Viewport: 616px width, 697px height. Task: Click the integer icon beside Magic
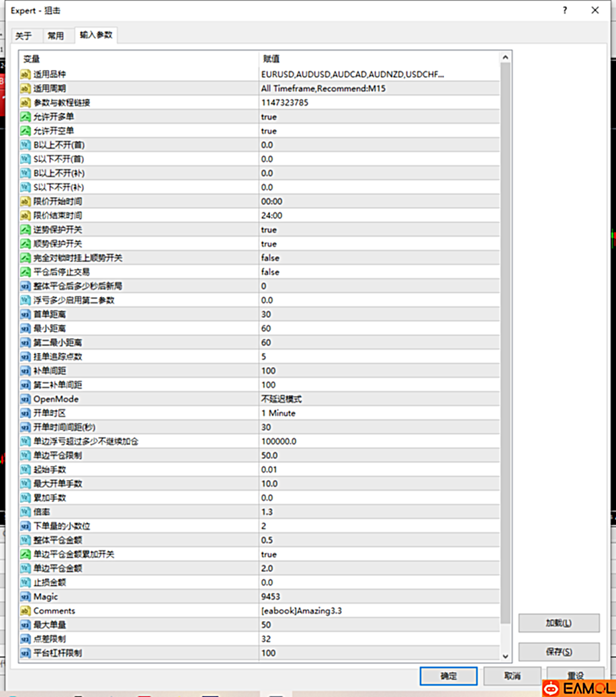[26, 597]
